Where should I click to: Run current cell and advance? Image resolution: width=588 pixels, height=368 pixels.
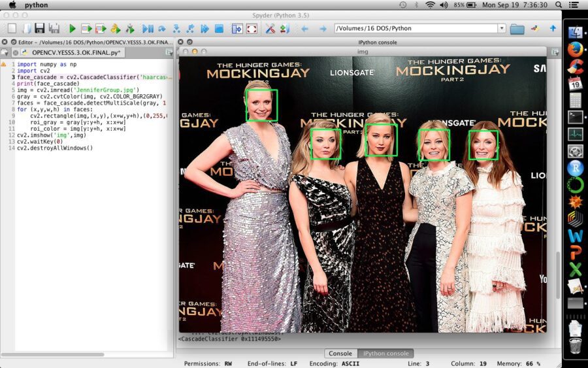(101, 29)
